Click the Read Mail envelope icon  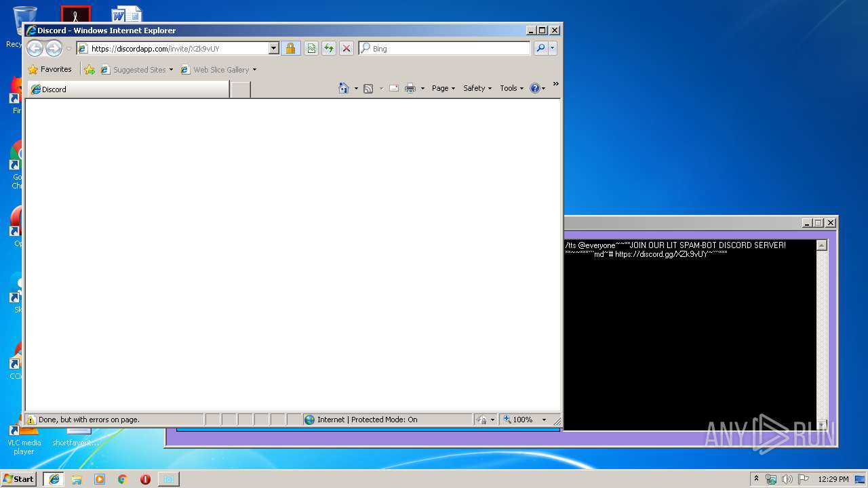pyautogui.click(x=394, y=88)
